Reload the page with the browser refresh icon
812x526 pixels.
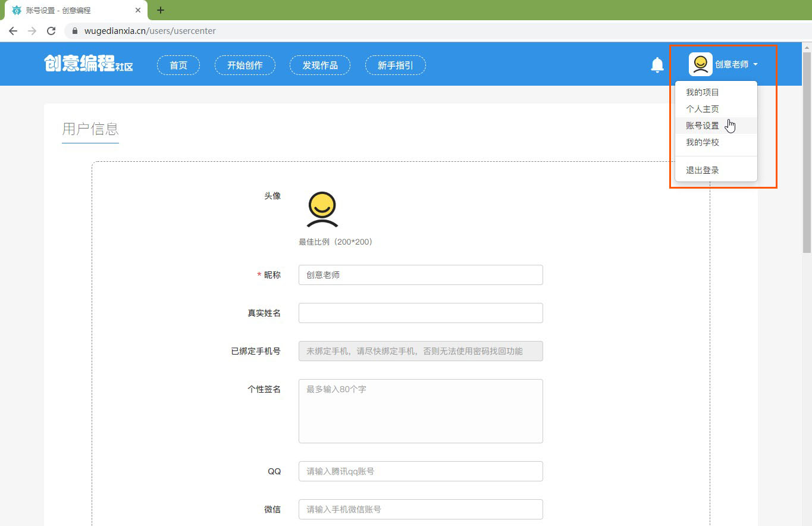[51, 31]
